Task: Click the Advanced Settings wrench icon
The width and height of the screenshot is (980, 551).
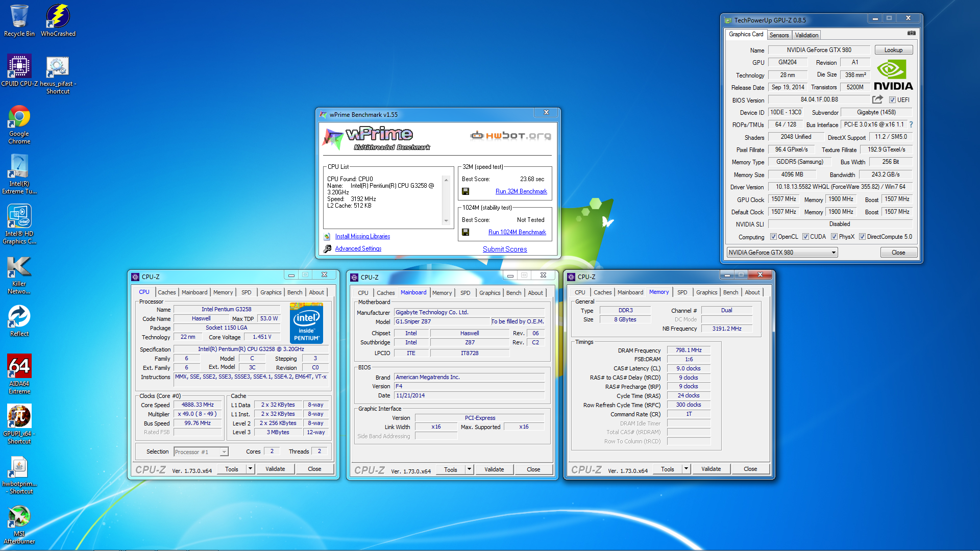Action: tap(327, 248)
